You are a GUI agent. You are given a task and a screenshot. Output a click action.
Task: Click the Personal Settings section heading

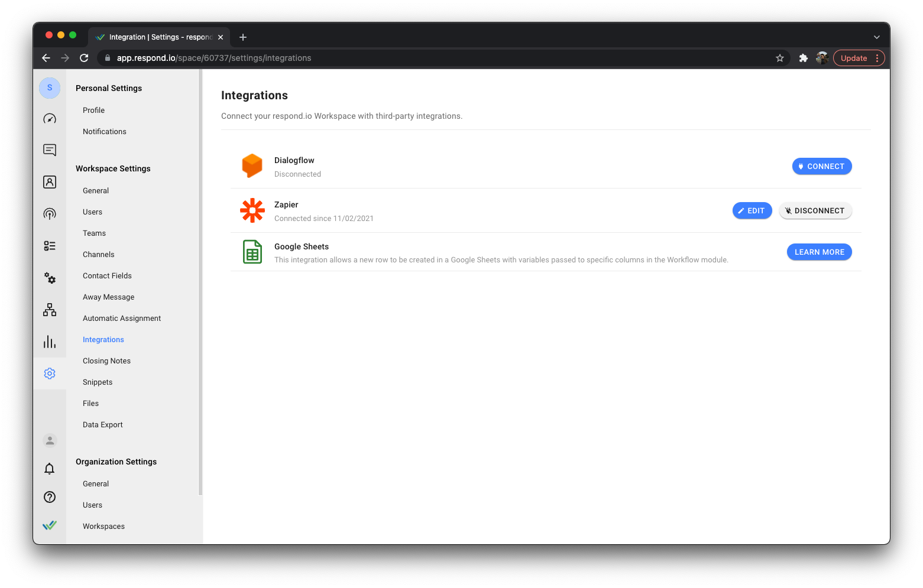[109, 88]
